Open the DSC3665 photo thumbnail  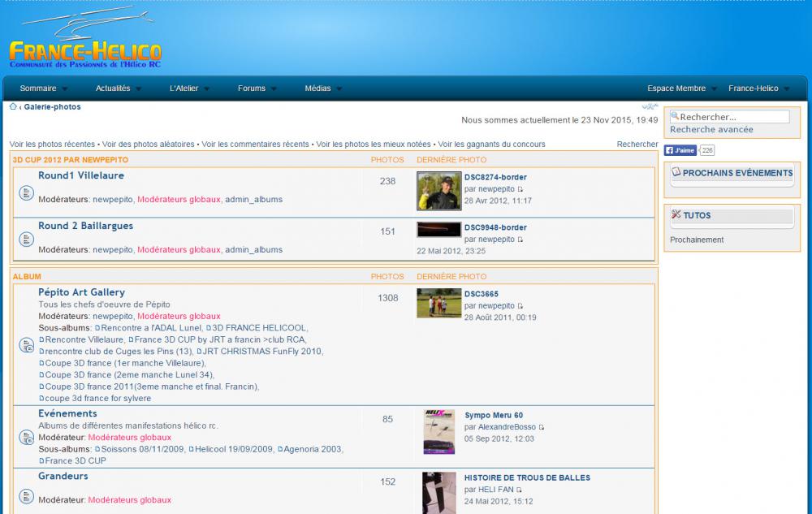438,303
